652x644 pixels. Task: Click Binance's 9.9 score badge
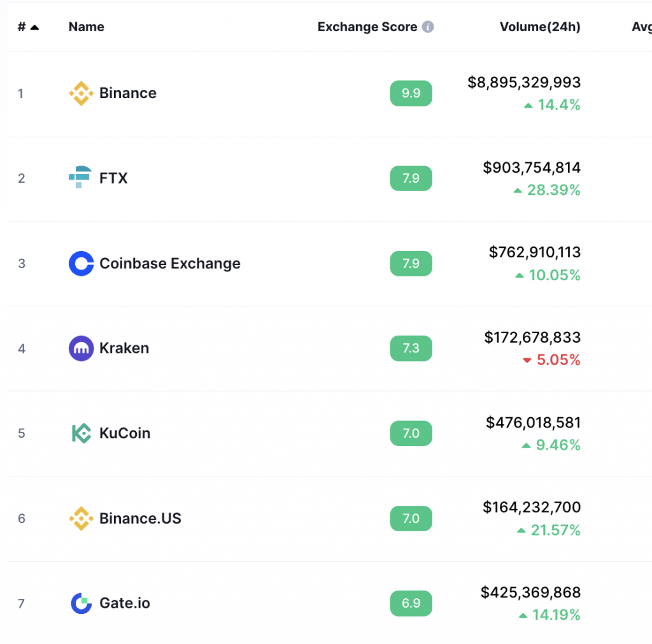(411, 93)
